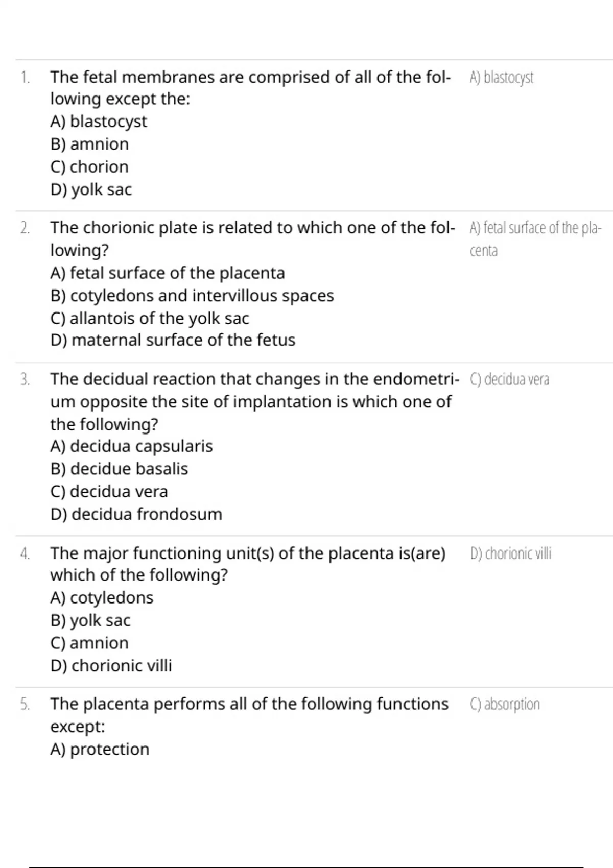Click answer 'D) chorionic villi' in right column
This screenshot has height=868, width=613.
click(x=511, y=553)
